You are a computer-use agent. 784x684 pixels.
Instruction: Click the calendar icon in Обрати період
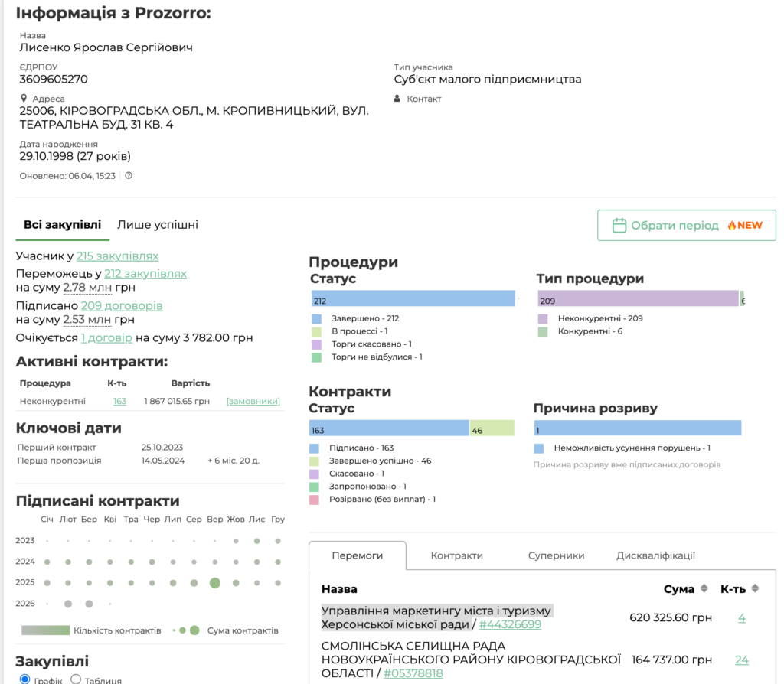coord(619,226)
